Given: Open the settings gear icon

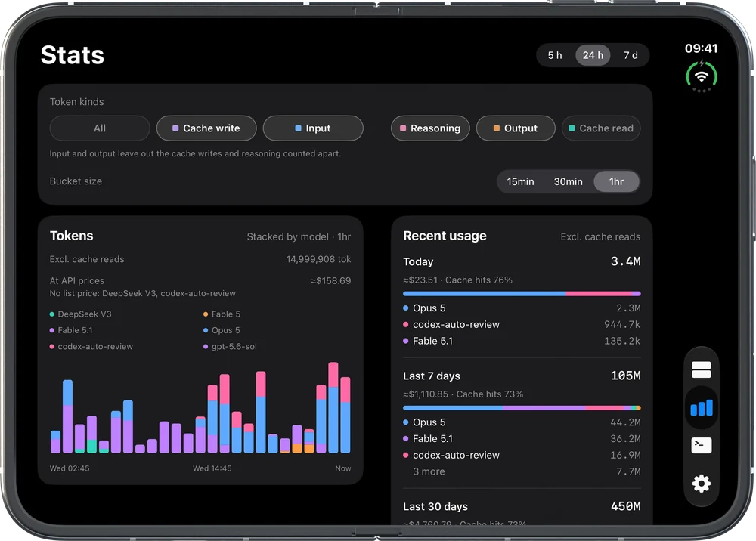Looking at the screenshot, I should tap(701, 483).
